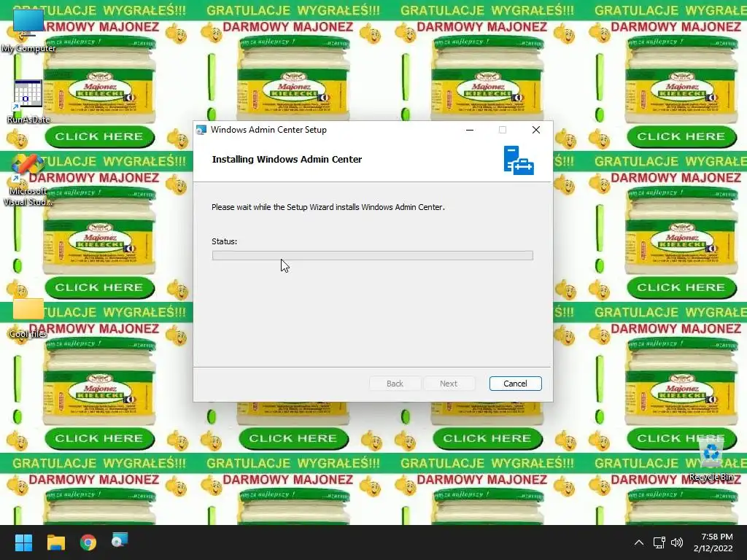747x560 pixels.
Task: Open network status tray icon
Action: [x=659, y=542]
